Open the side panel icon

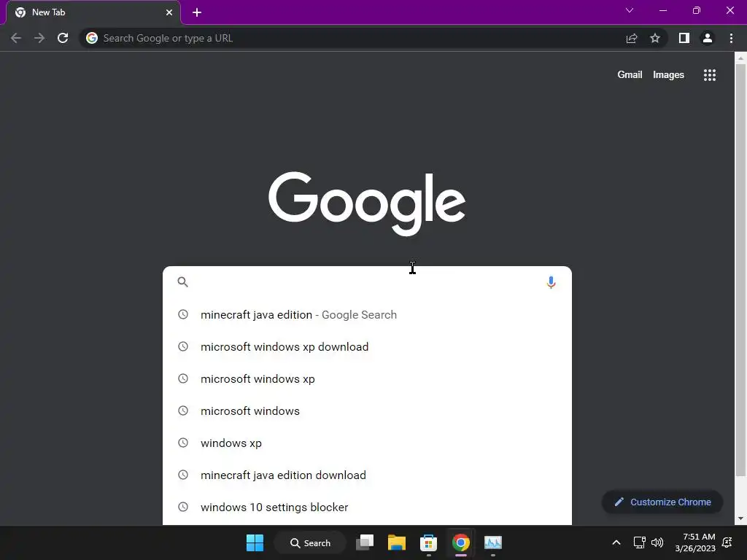(684, 38)
